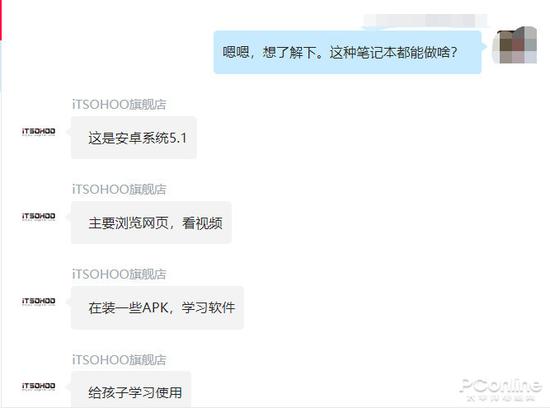
Task: Open iTSOHOO avatar beside 这是安卓系统5.1 message
Action: pos(39,132)
